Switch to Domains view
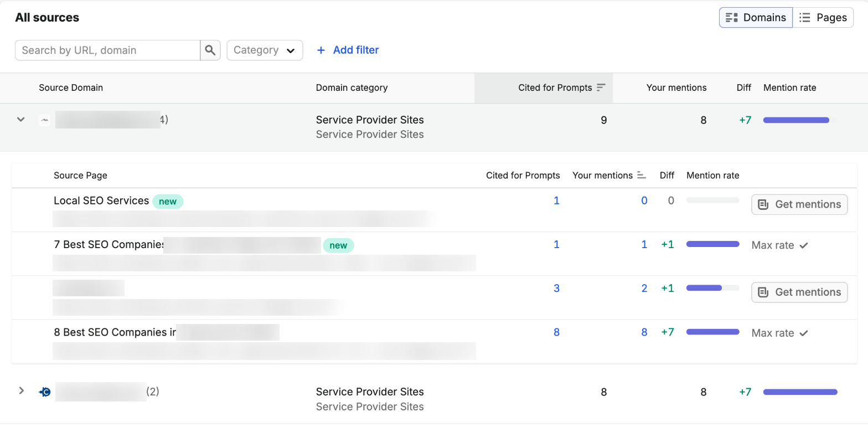The image size is (868, 427). point(756,18)
